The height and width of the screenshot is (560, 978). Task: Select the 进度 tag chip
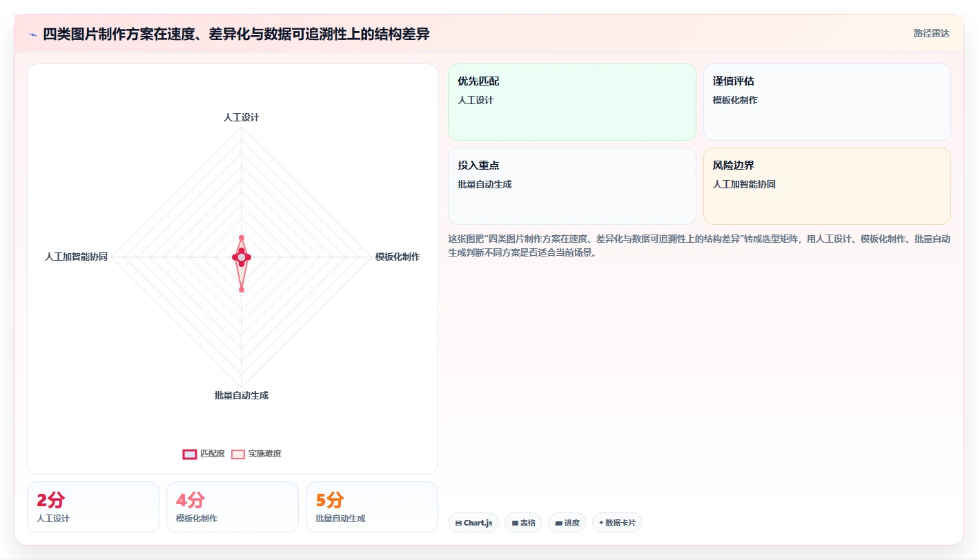click(x=567, y=523)
